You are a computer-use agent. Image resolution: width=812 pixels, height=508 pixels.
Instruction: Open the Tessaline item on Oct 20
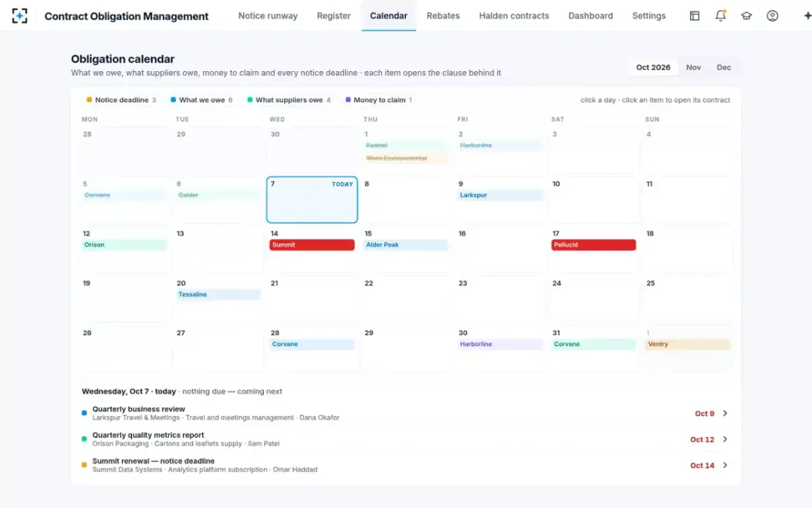pos(218,295)
